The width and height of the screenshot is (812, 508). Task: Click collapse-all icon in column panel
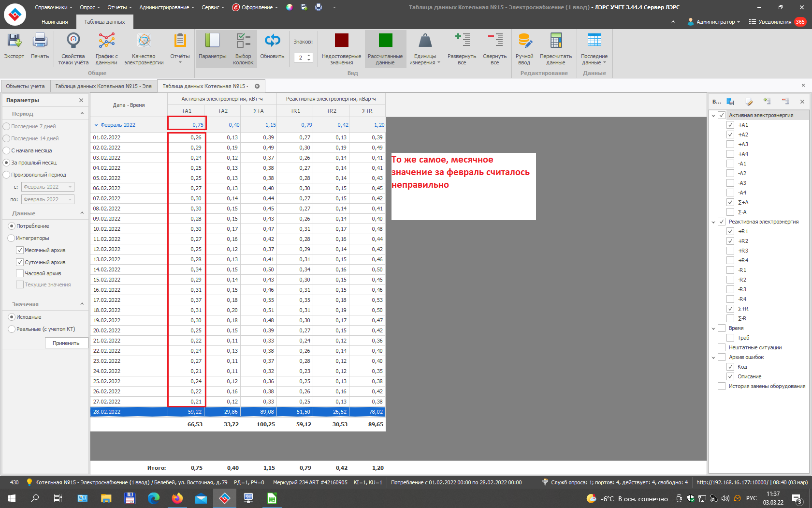click(x=785, y=101)
